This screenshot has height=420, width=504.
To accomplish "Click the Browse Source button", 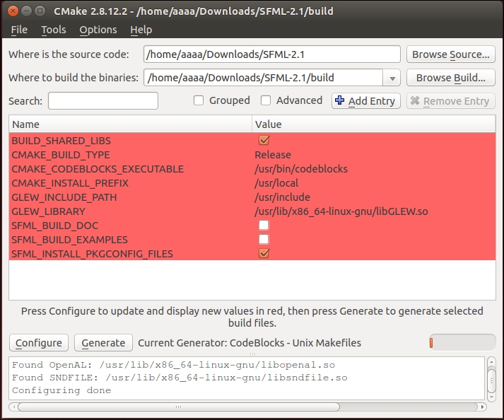I will pyautogui.click(x=451, y=54).
